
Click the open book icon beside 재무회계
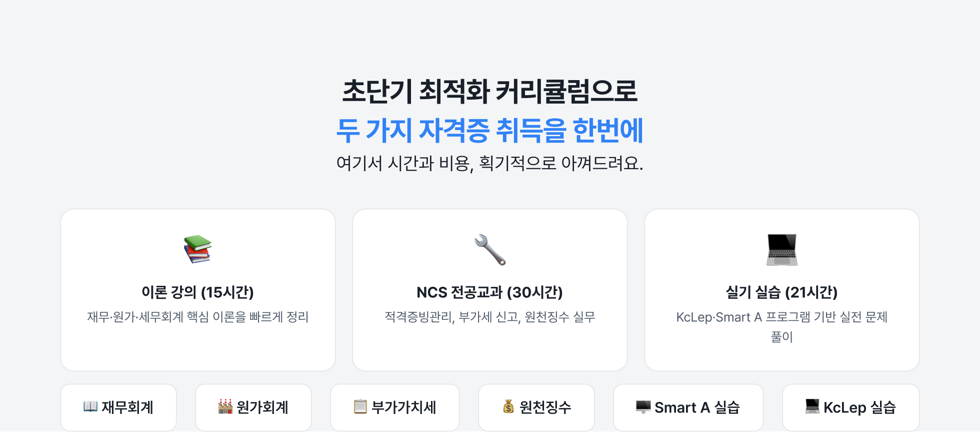pyautogui.click(x=90, y=406)
